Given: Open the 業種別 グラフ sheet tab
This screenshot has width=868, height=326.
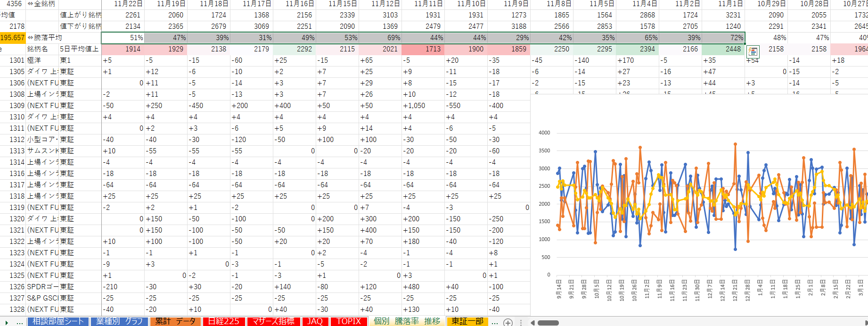Looking at the screenshot, I should [119, 321].
